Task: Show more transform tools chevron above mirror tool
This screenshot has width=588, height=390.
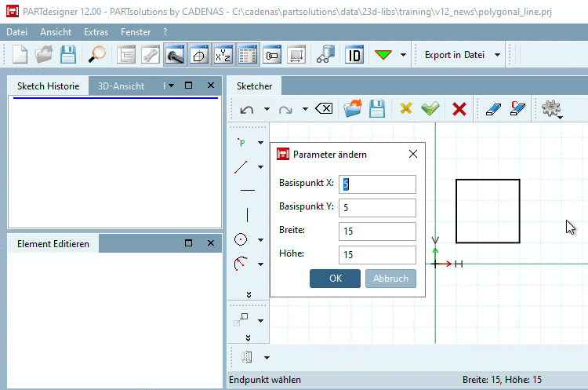Action: pos(248,338)
